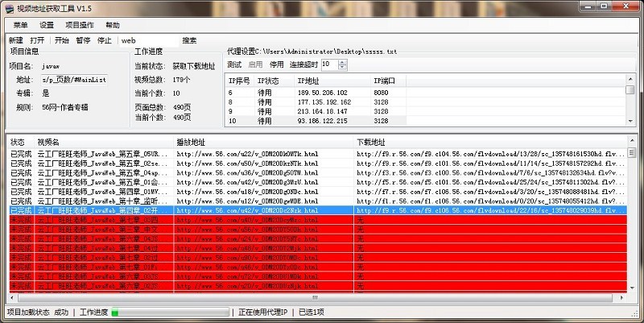This screenshot has height=323, width=644.
Task: Pause the task with 暂停
Action: pos(83,40)
